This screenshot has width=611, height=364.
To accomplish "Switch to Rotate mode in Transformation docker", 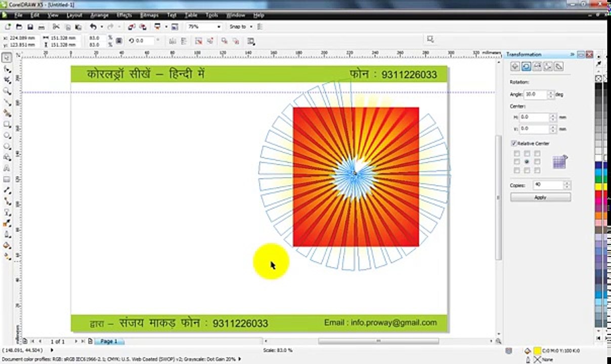I will tap(526, 66).
